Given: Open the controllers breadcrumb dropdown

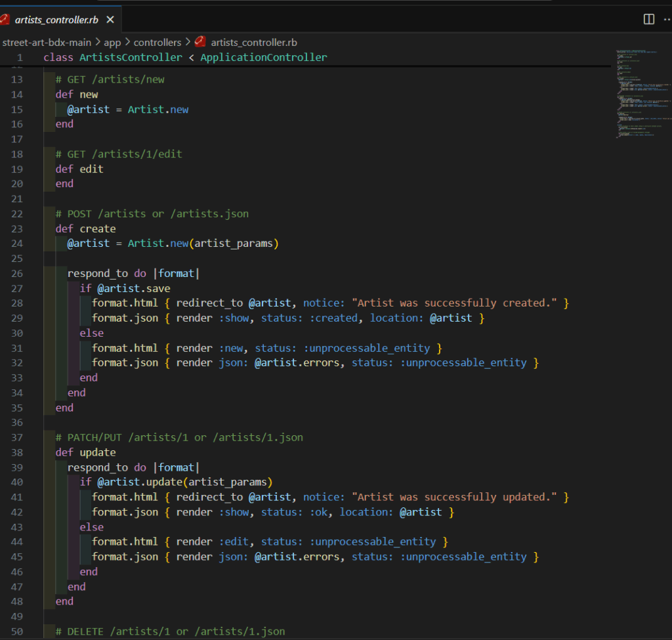Looking at the screenshot, I should pyautogui.click(x=157, y=42).
